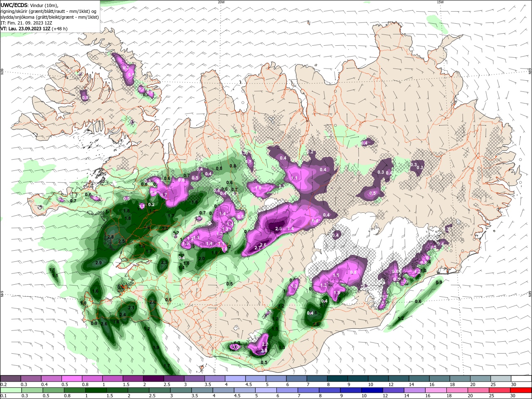Click the blue rain swatch labeled 8
532x399 pixels.
(330, 390)
